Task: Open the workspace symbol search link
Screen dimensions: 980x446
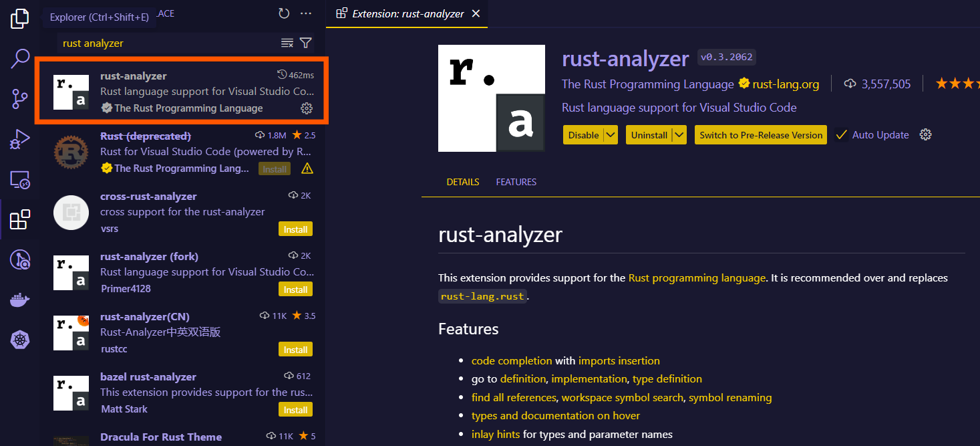Action: click(623, 397)
